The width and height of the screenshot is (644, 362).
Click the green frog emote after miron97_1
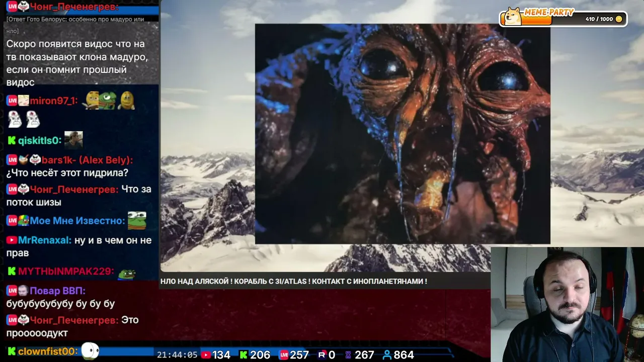(x=107, y=100)
